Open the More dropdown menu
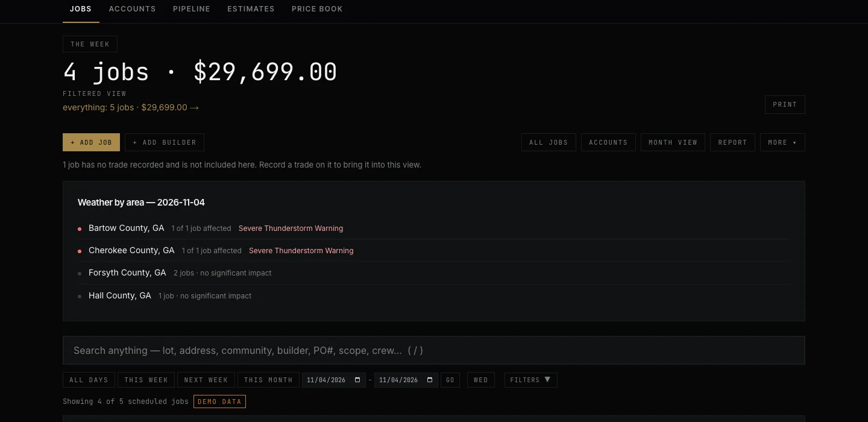This screenshot has height=422, width=868. point(782,142)
